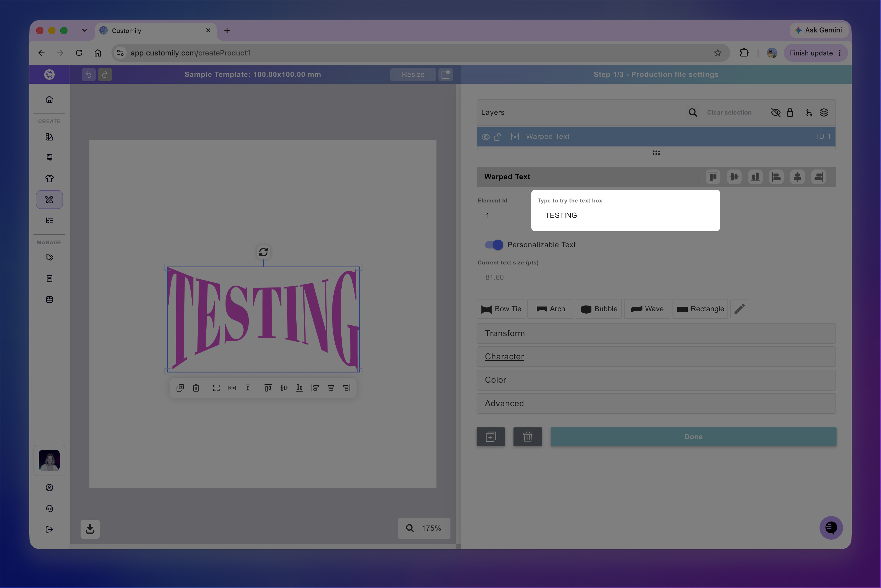881x588 pixels.
Task: Open the home icon in the left sidebar
Action: [49, 99]
